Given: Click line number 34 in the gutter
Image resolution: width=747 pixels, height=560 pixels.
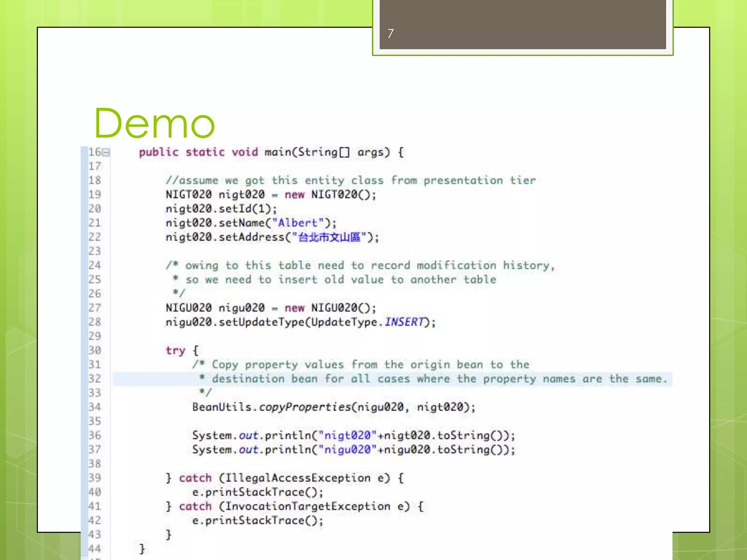Looking at the screenshot, I should [95, 407].
